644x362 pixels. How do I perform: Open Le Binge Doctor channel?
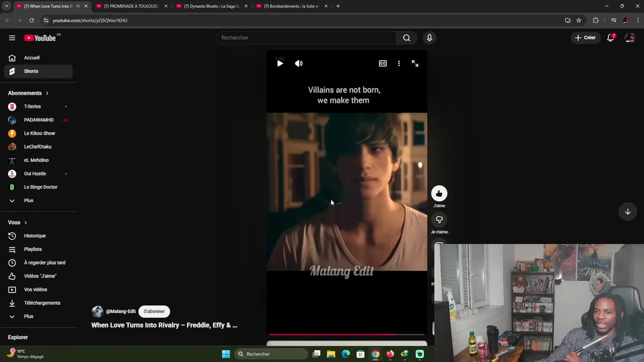[x=38, y=187]
